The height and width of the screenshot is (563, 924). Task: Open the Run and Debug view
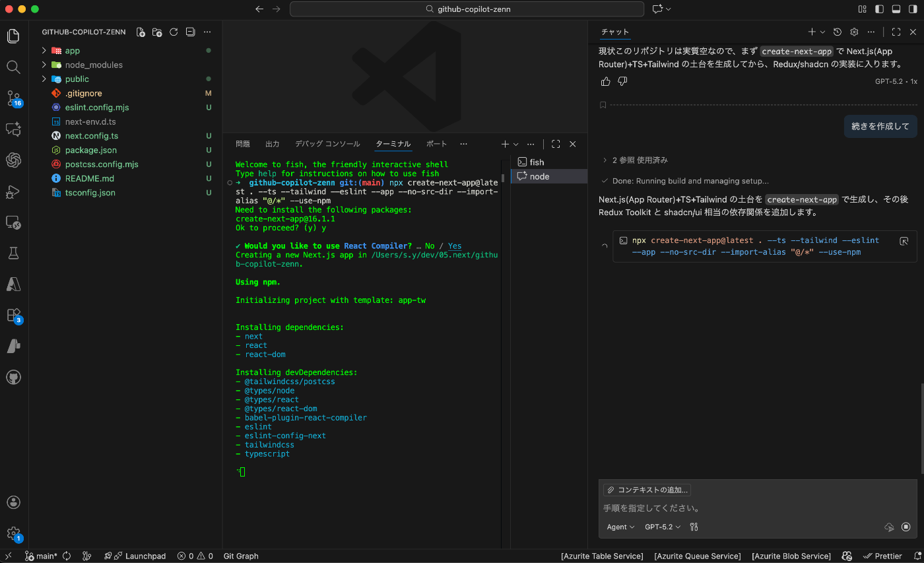click(14, 191)
